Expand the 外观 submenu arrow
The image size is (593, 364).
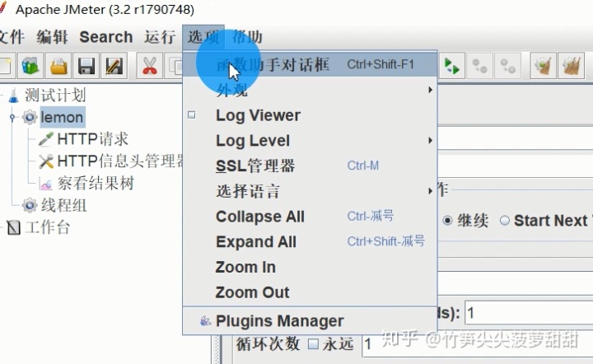coord(430,90)
